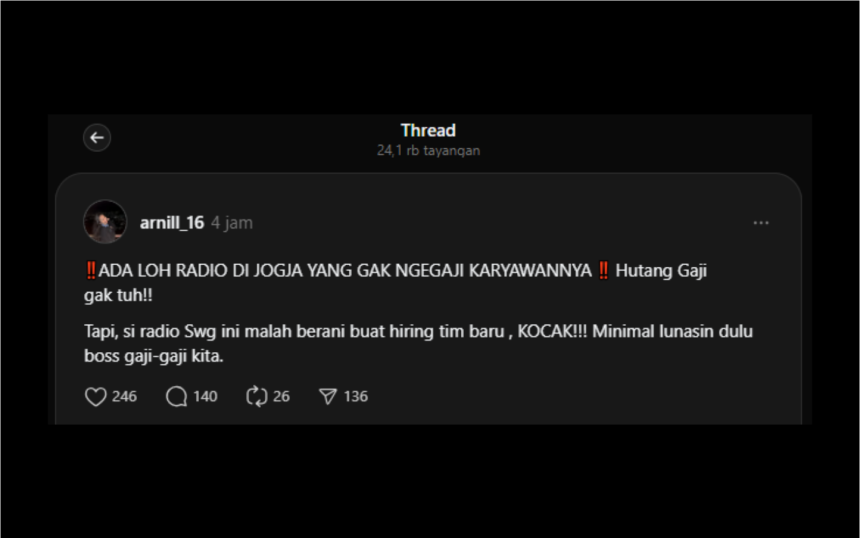860x538 pixels.
Task: Click the Thread page title
Action: point(428,131)
